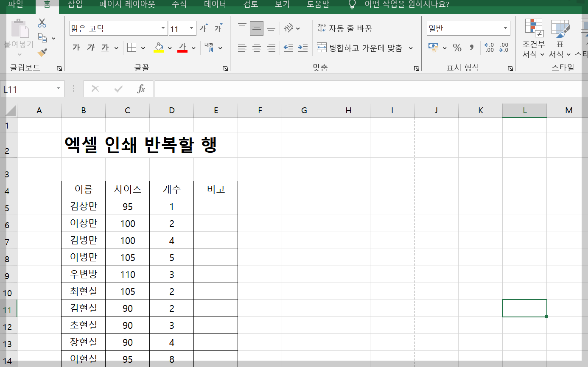
Task: Apply comma style format
Action: (x=471, y=48)
